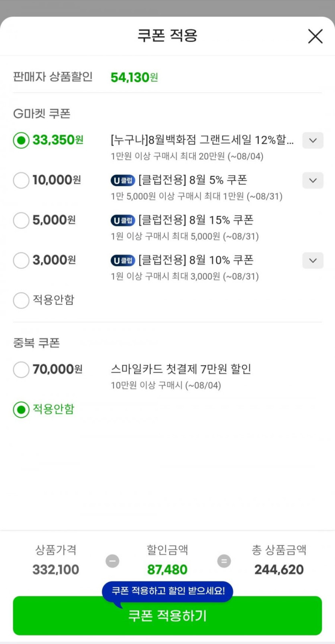This screenshot has height=644, width=335.
Task: Close the 쿠폰 적용 coupon dialog
Action: tap(315, 36)
